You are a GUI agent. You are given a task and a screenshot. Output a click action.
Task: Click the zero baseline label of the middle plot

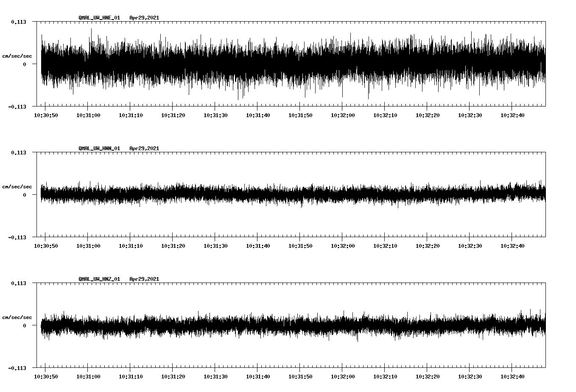tap(24, 194)
